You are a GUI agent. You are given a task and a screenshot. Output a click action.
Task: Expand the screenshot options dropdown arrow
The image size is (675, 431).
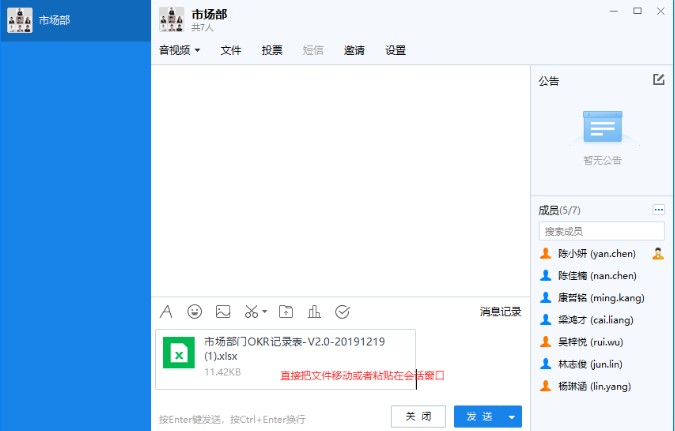click(x=265, y=311)
